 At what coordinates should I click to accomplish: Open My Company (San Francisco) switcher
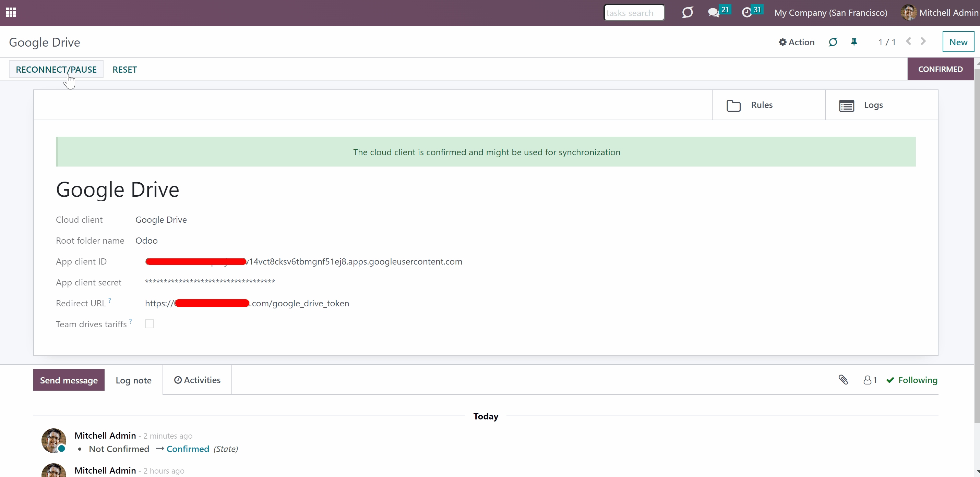[830, 13]
